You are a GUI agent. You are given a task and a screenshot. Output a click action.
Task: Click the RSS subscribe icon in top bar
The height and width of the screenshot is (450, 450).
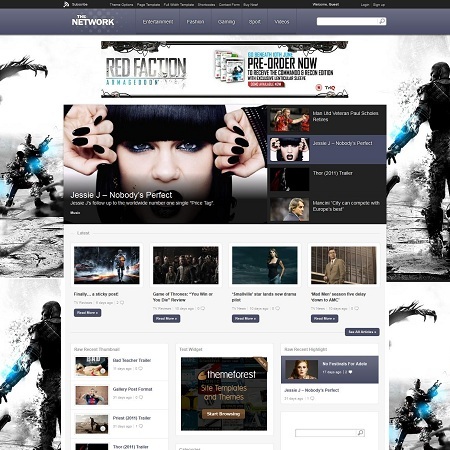[x=66, y=4]
